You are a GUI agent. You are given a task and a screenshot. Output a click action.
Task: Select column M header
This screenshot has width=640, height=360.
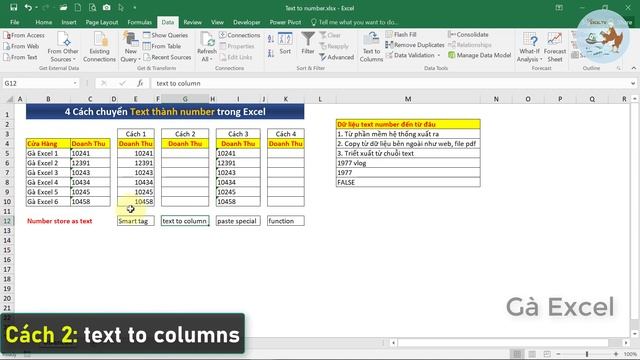click(x=408, y=99)
